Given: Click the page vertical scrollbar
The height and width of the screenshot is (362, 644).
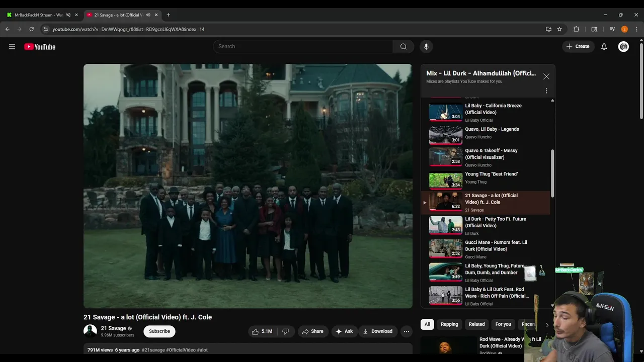Looking at the screenshot, I should click(x=641, y=80).
